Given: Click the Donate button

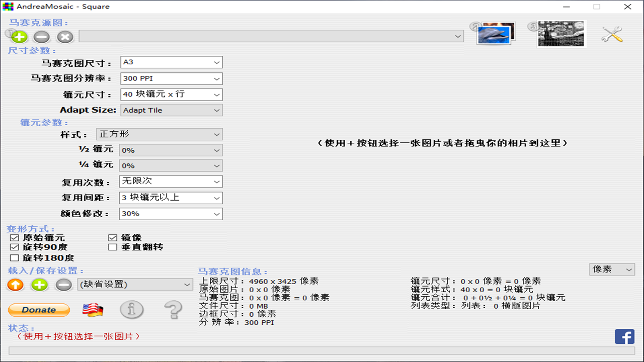Looking at the screenshot, I should (39, 310).
